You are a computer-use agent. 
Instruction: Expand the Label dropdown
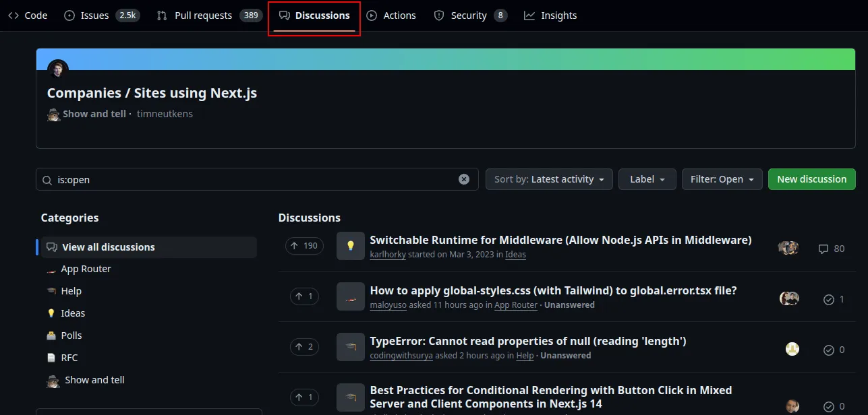click(x=647, y=179)
